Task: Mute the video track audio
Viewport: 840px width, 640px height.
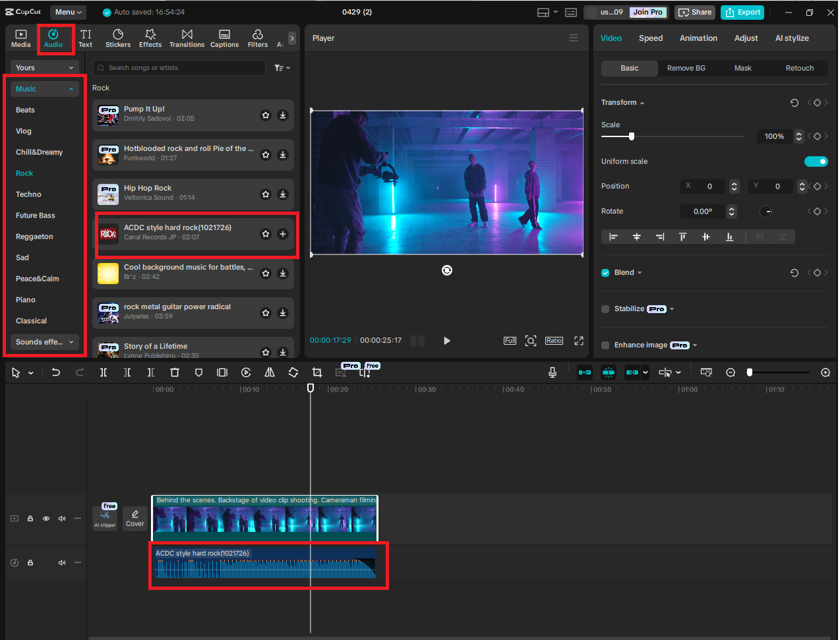Action: 62,519
